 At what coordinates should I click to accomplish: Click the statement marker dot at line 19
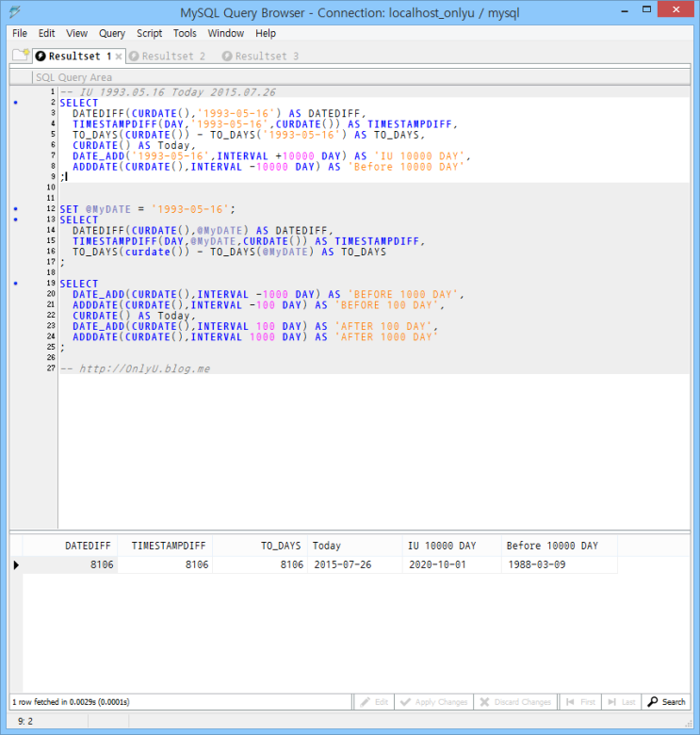pos(15,284)
